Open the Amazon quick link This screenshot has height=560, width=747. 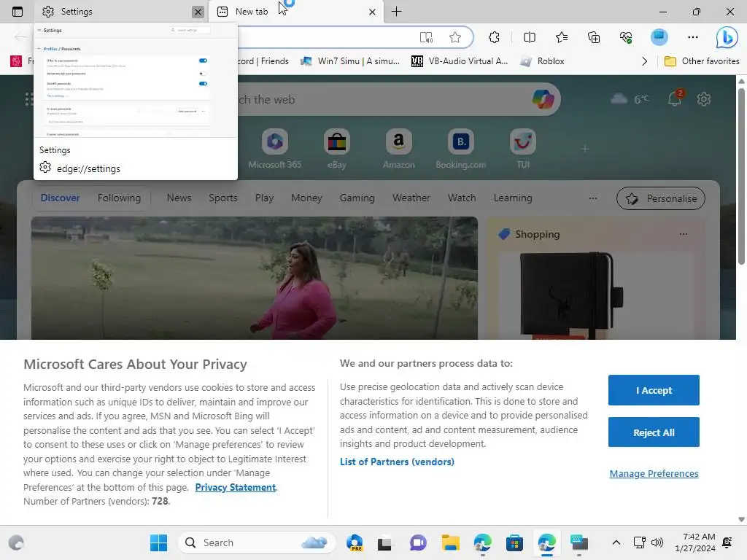coord(399,149)
